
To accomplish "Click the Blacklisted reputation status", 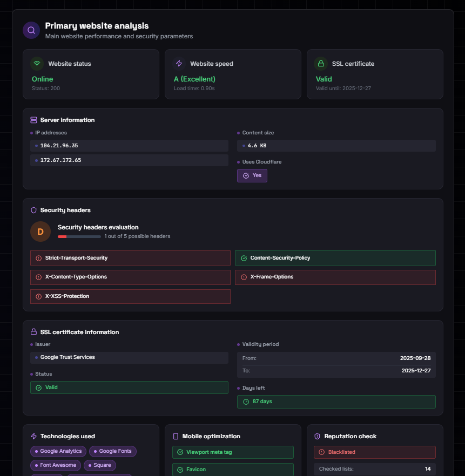I will pos(374,452).
